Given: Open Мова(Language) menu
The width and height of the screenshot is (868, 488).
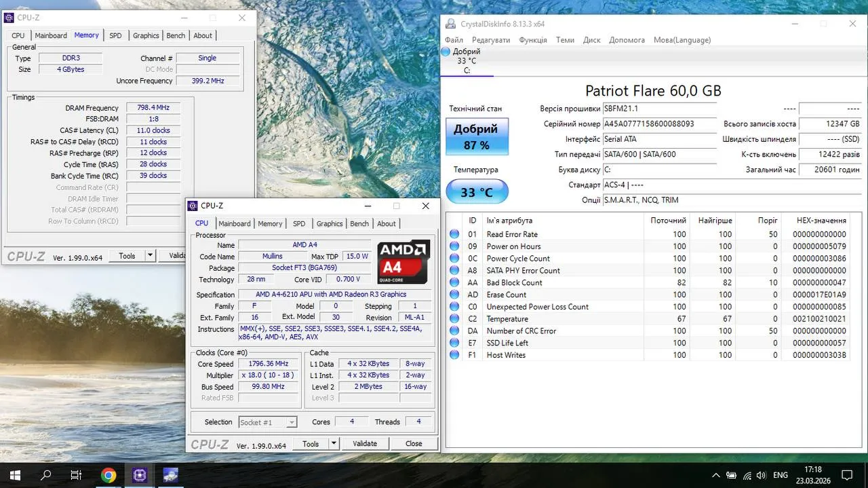Looking at the screenshot, I should point(682,40).
